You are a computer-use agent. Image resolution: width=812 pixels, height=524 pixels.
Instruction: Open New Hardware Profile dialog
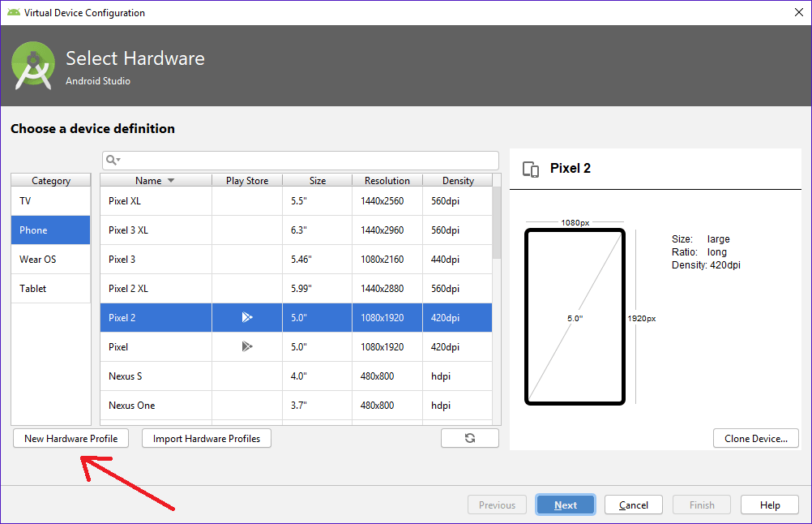point(71,439)
